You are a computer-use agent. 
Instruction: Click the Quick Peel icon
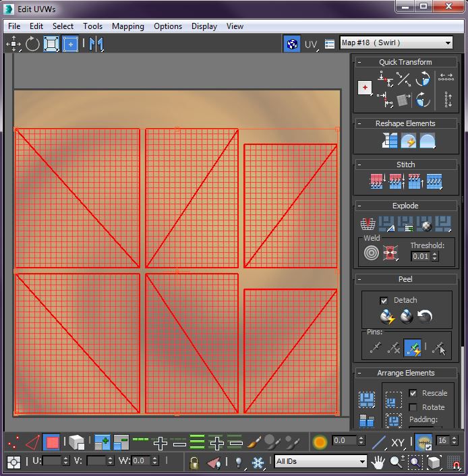(x=386, y=316)
